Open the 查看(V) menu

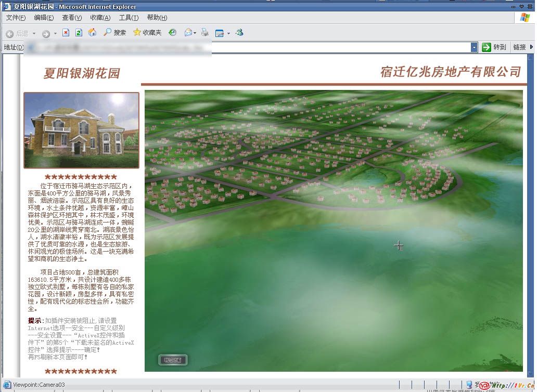[72, 18]
